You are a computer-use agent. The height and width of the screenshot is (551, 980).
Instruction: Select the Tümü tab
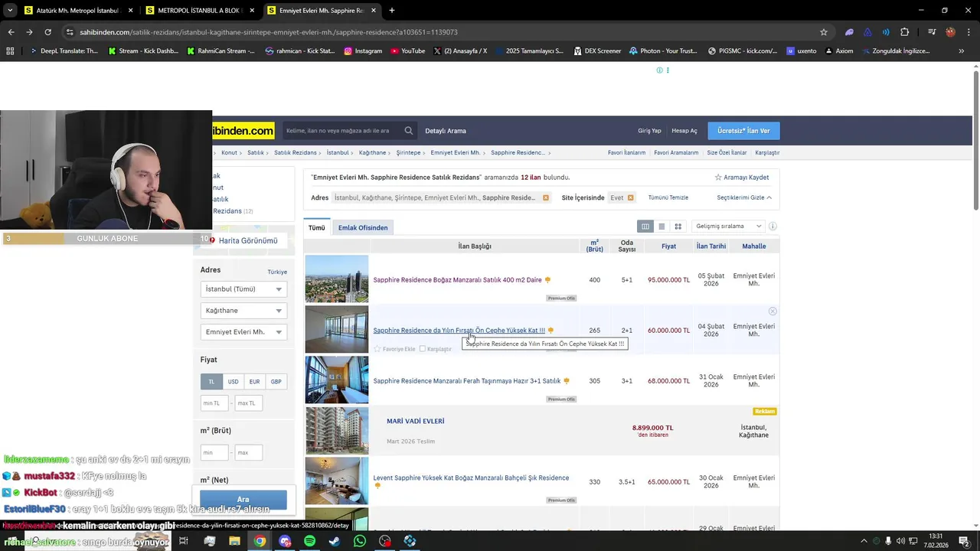(x=316, y=228)
